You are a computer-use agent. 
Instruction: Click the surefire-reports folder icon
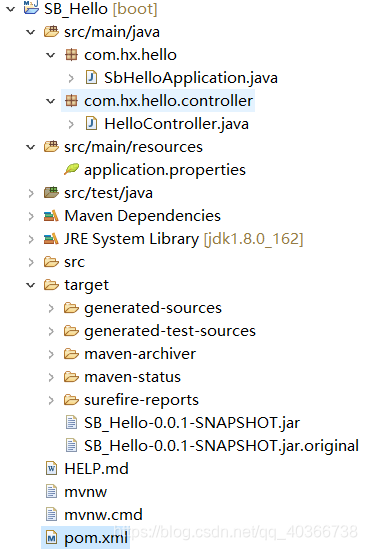pyautogui.click(x=71, y=400)
